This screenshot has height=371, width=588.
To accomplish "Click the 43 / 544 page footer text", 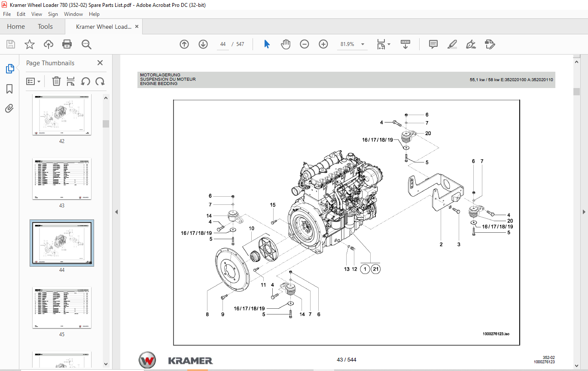I will (347, 360).
